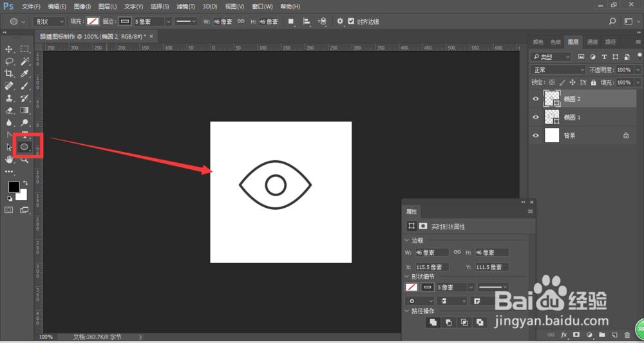Open stroke line style dropdown in options bar
Viewport: 644px width, 343px height.
(x=187, y=21)
